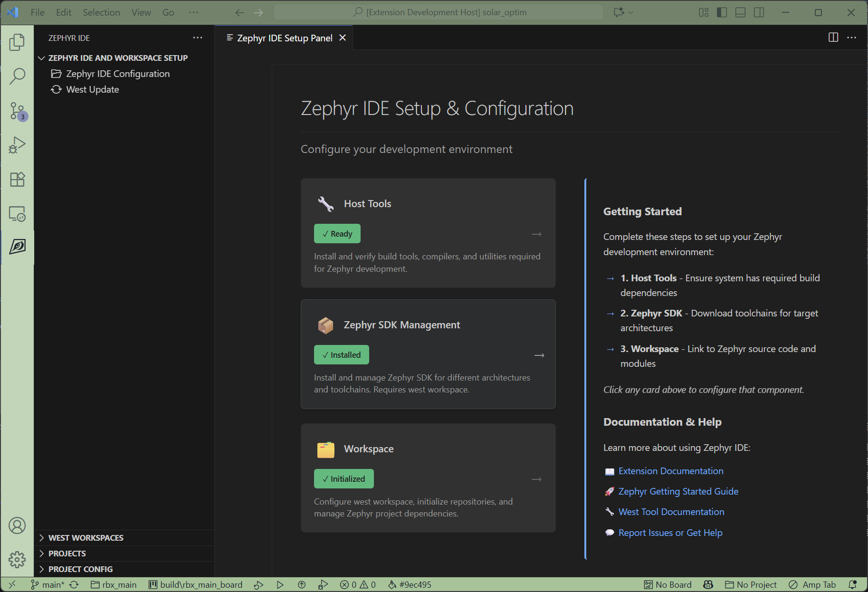Select the Zephyr IDE Setup Panel tab
The image size is (868, 592).
pos(284,38)
